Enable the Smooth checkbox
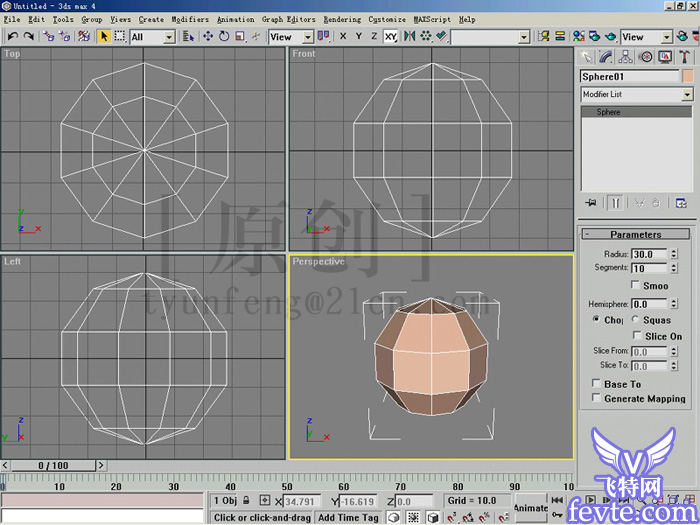 635,284
